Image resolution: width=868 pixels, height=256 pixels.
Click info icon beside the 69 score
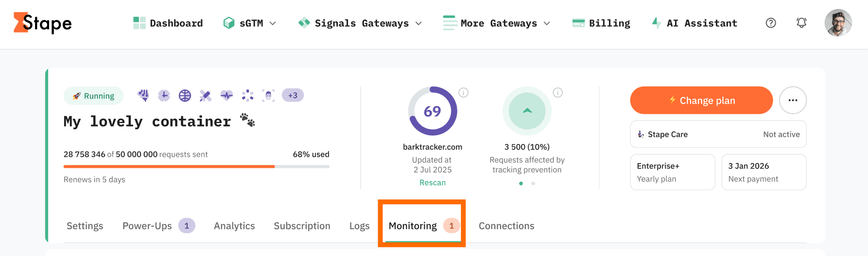(464, 92)
